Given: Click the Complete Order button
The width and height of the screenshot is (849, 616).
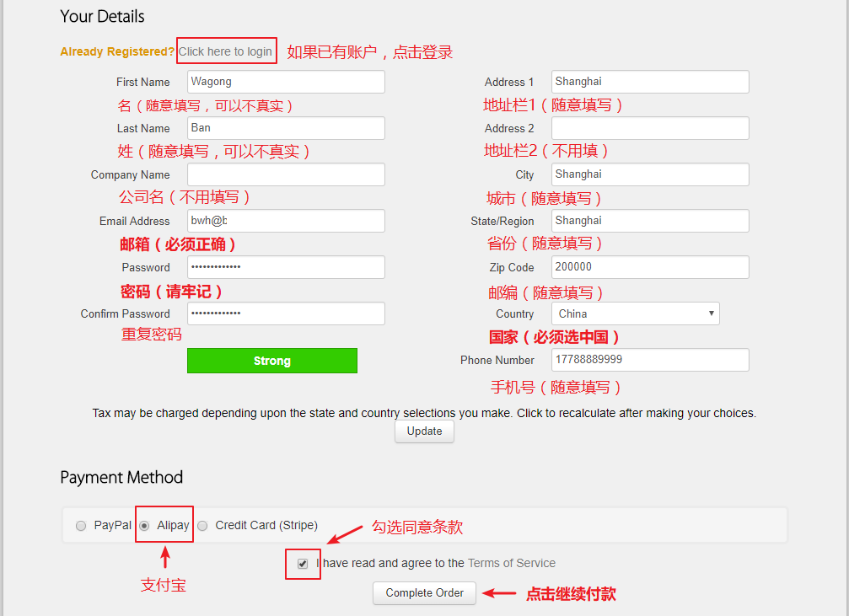Looking at the screenshot, I should coord(424,593).
